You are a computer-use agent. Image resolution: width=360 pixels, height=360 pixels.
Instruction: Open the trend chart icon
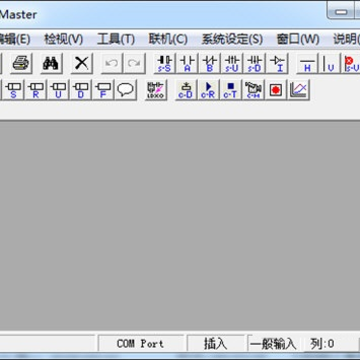point(299,90)
